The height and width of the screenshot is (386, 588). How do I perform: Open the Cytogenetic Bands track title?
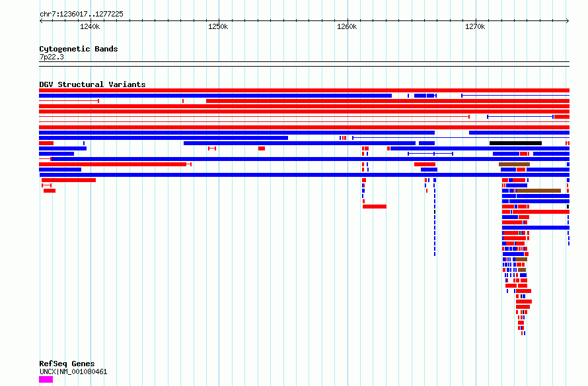pos(79,49)
